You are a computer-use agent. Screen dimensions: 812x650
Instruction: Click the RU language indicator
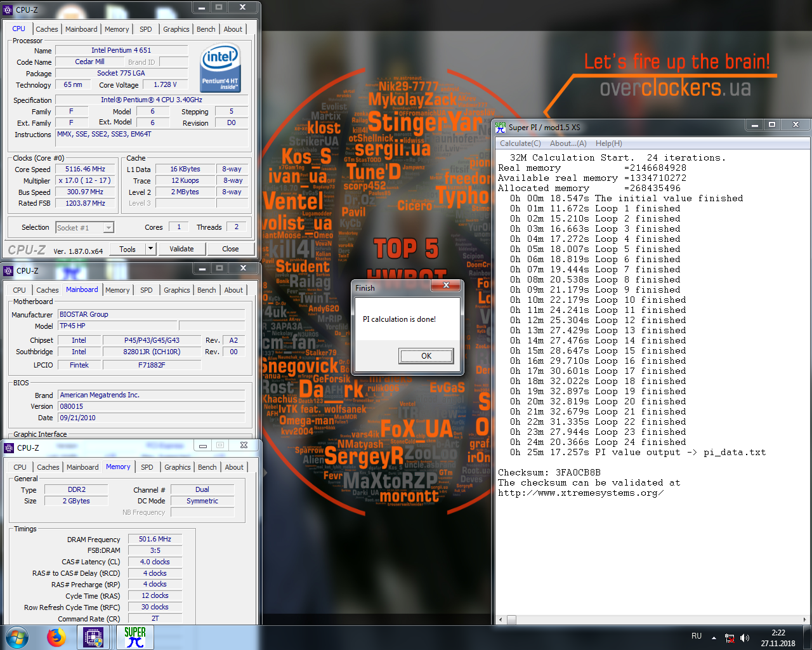(x=697, y=636)
